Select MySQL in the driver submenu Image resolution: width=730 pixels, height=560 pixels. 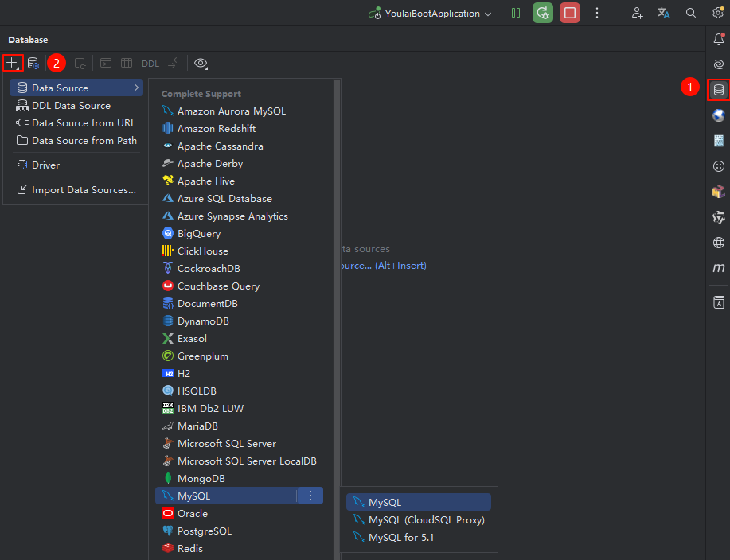tap(419, 502)
